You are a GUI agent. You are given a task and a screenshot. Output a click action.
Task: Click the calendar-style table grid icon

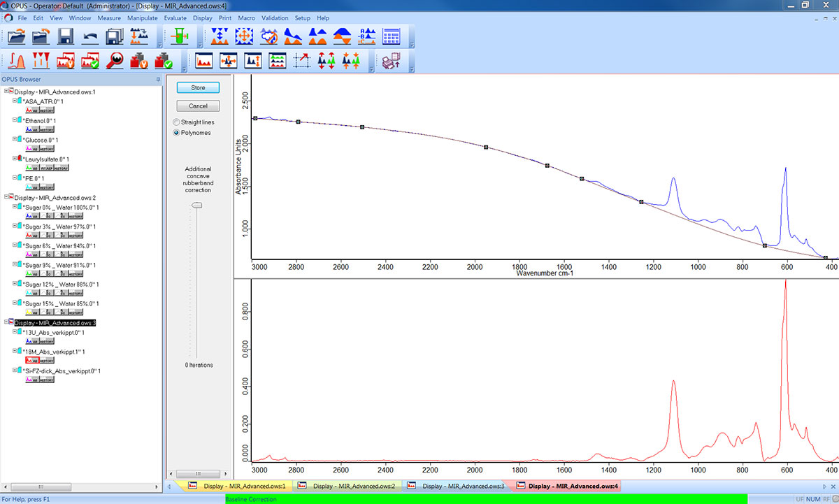(391, 37)
